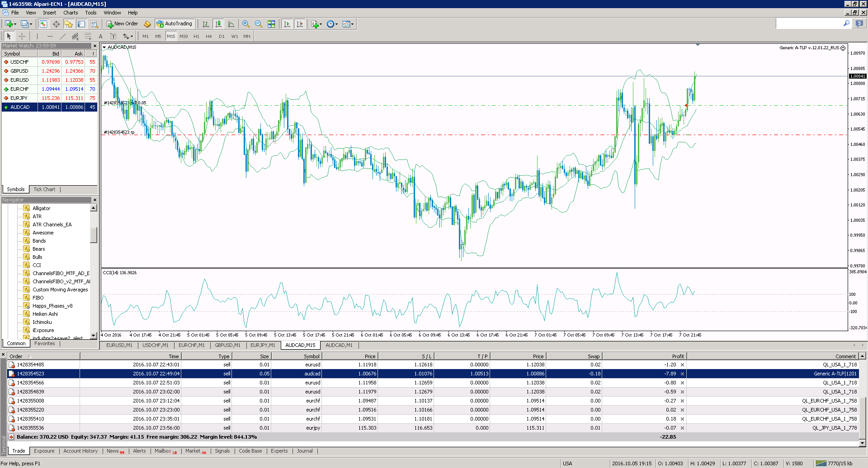
Task: Open Profiles toolbar icon
Action: point(26,24)
